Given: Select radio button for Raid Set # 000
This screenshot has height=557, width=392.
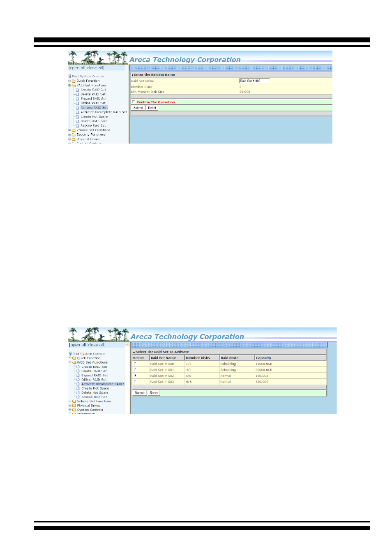Looking at the screenshot, I should (135, 364).
